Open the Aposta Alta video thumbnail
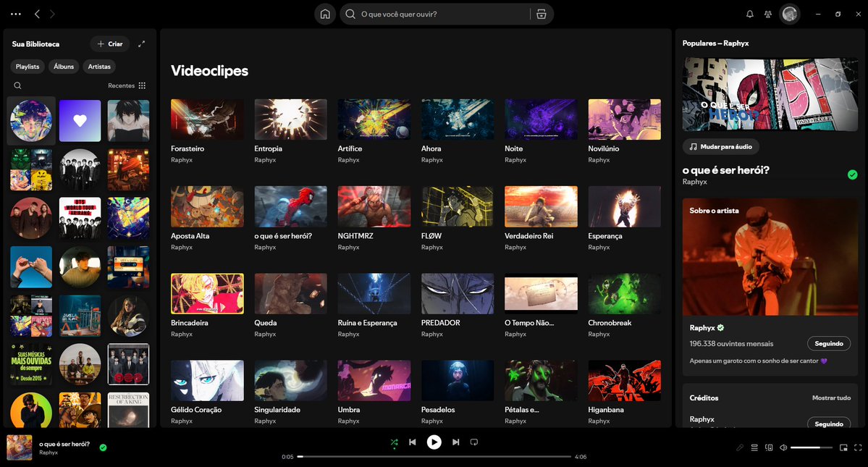 pos(207,206)
